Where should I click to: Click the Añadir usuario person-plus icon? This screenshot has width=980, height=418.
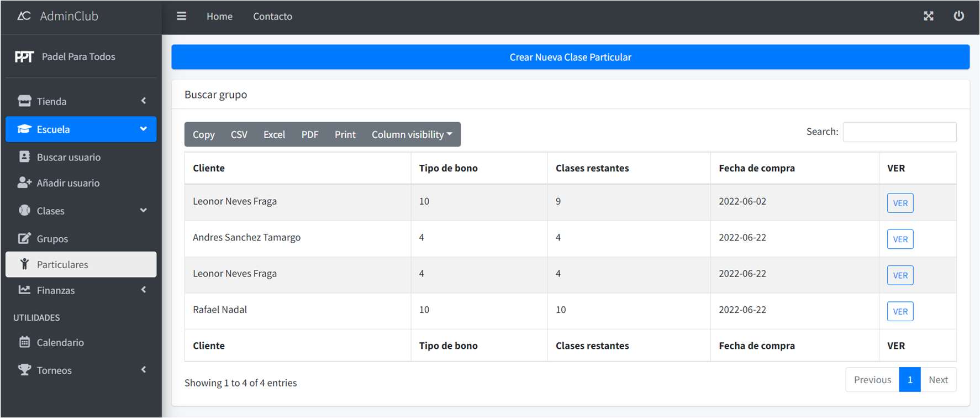[24, 182]
